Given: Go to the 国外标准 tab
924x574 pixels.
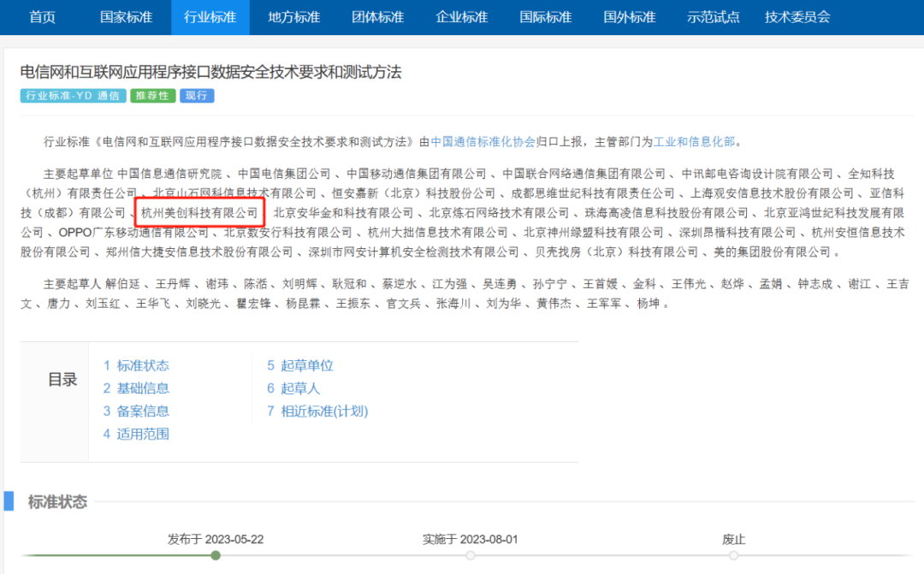Looking at the screenshot, I should (630, 17).
